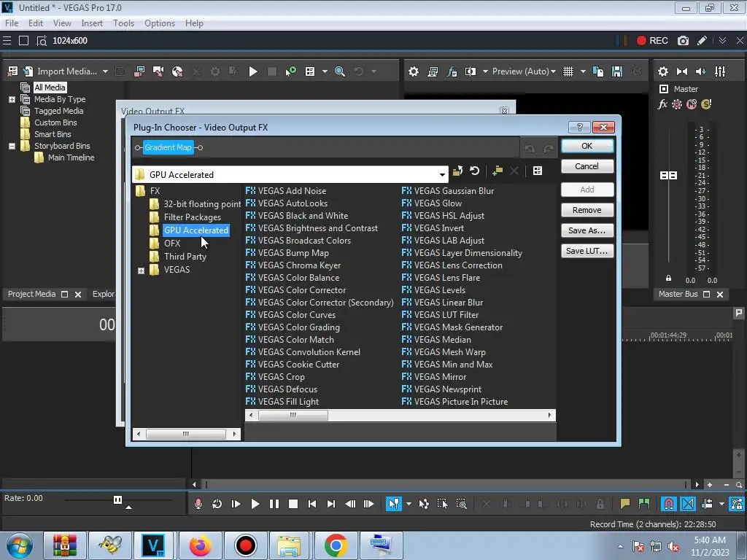Select the Filter Packages folder
Viewport: 747px width, 560px height.
pyautogui.click(x=193, y=217)
